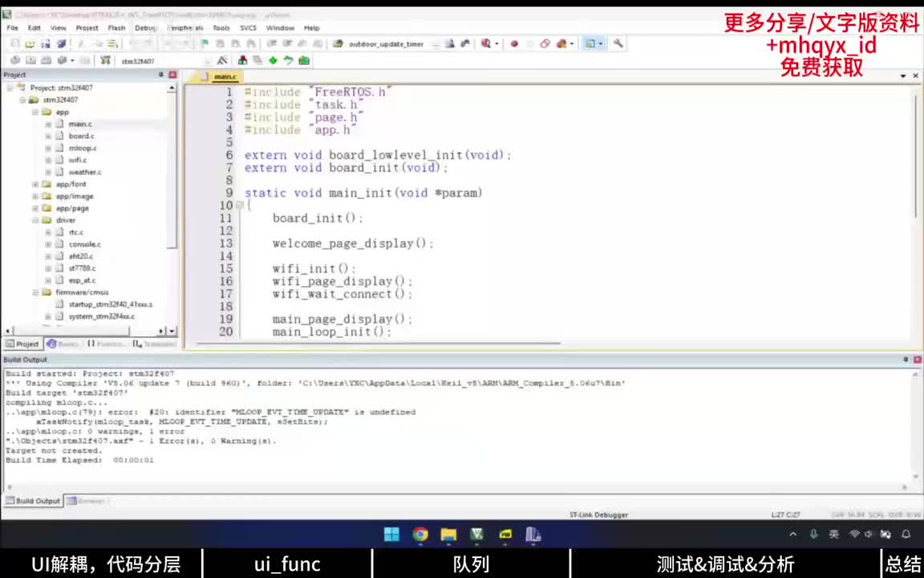Collapse the driver folder
The height and width of the screenshot is (578, 924).
tap(35, 221)
